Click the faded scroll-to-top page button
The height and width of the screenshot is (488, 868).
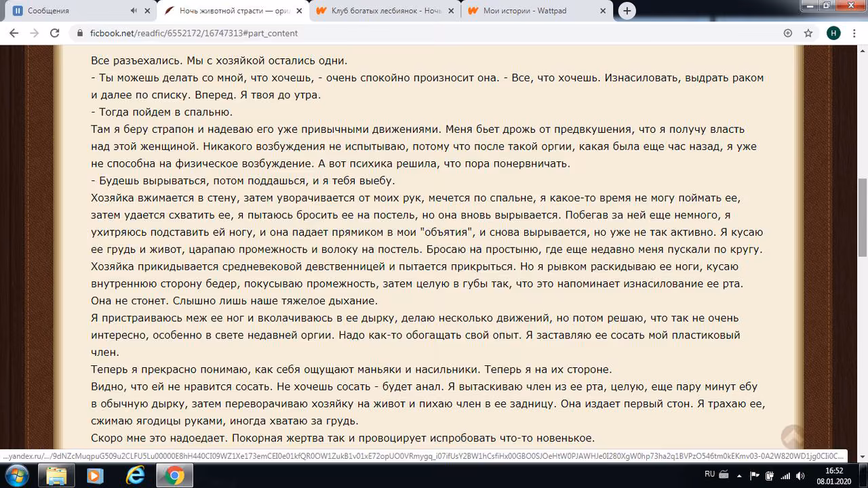[793, 436]
